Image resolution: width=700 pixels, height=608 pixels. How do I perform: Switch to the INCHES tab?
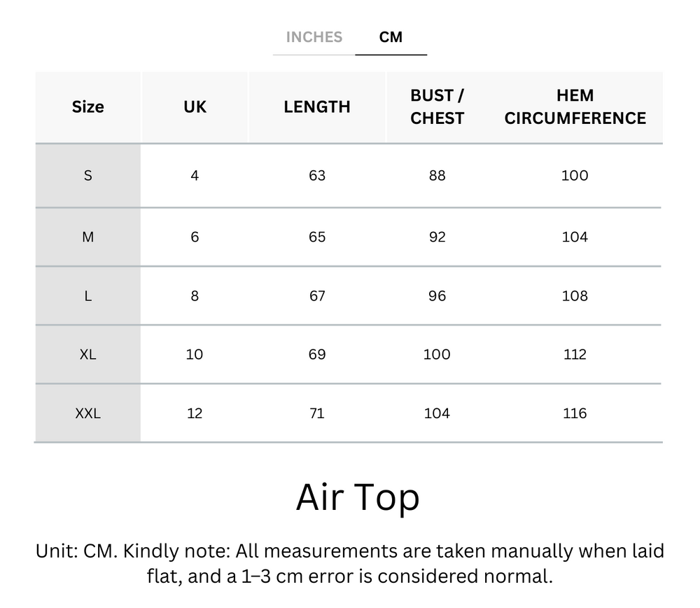click(x=314, y=37)
